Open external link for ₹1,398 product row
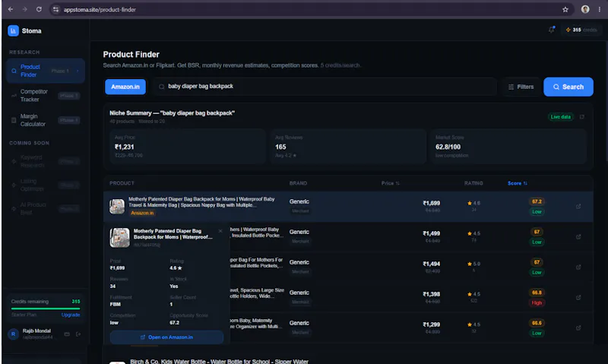608x364 pixels. 578,298
